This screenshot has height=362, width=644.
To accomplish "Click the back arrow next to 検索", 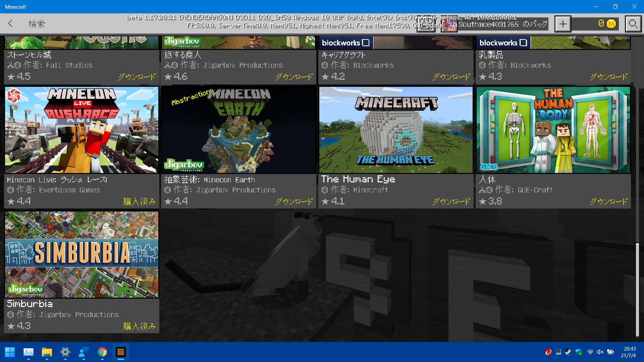I will [10, 23].
